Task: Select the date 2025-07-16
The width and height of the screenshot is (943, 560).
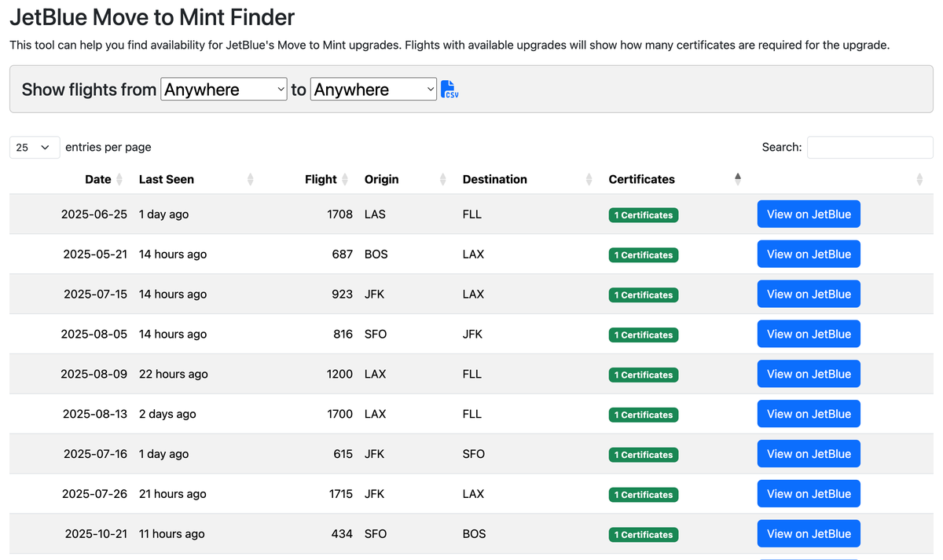Action: 95,454
